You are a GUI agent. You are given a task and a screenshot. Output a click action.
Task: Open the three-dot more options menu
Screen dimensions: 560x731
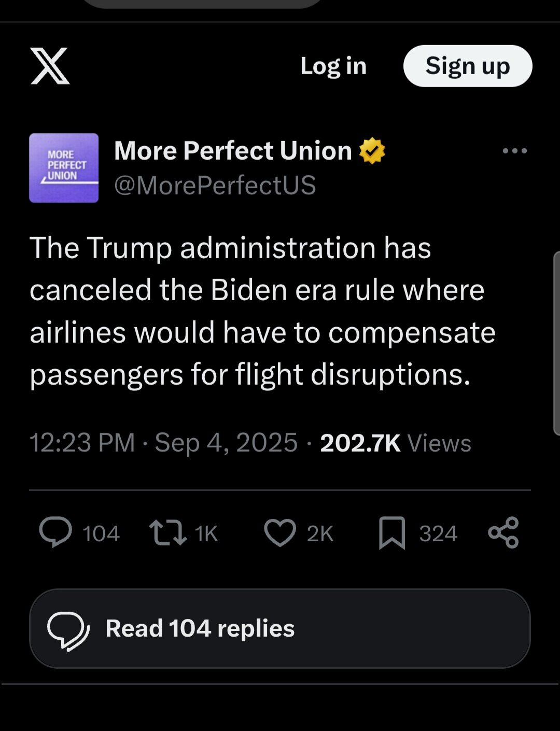click(515, 151)
